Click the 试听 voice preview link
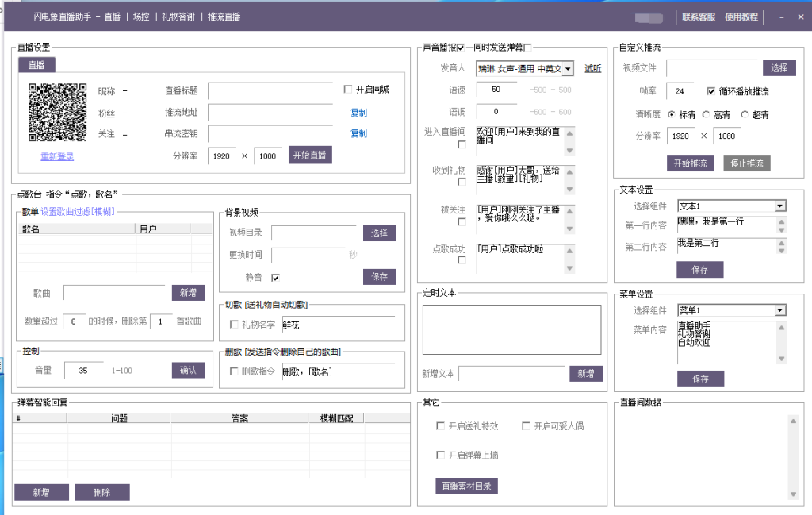 click(593, 69)
